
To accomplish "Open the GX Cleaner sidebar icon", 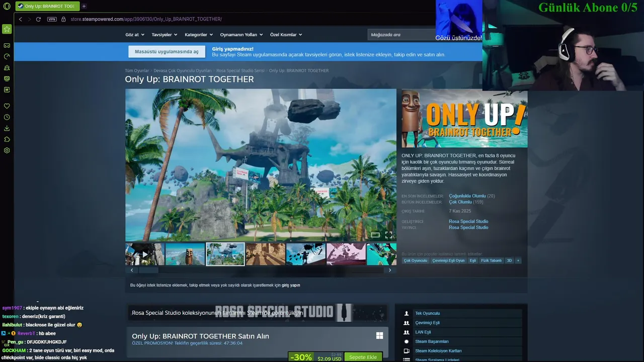I will 7,67.
